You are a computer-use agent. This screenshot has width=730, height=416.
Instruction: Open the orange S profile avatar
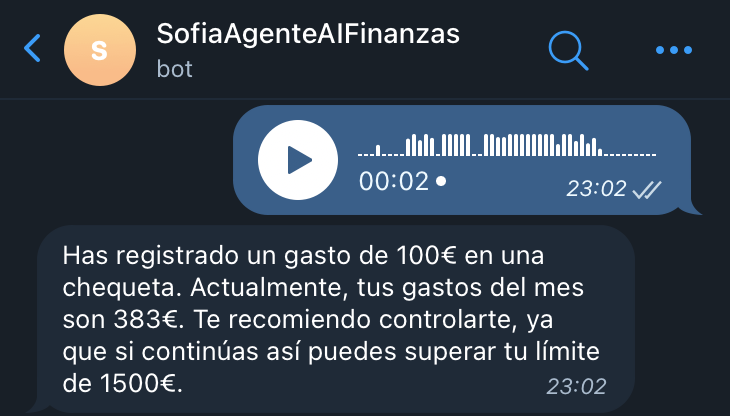click(100, 50)
